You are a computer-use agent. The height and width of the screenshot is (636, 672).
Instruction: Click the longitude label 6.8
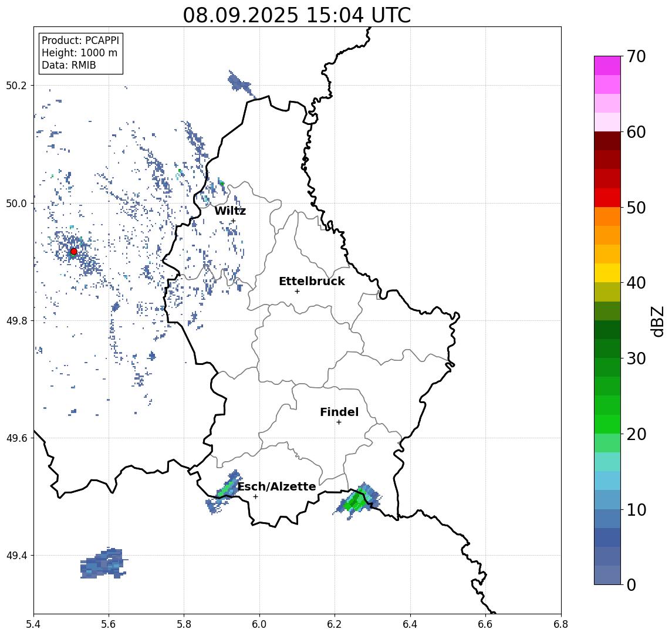[560, 624]
